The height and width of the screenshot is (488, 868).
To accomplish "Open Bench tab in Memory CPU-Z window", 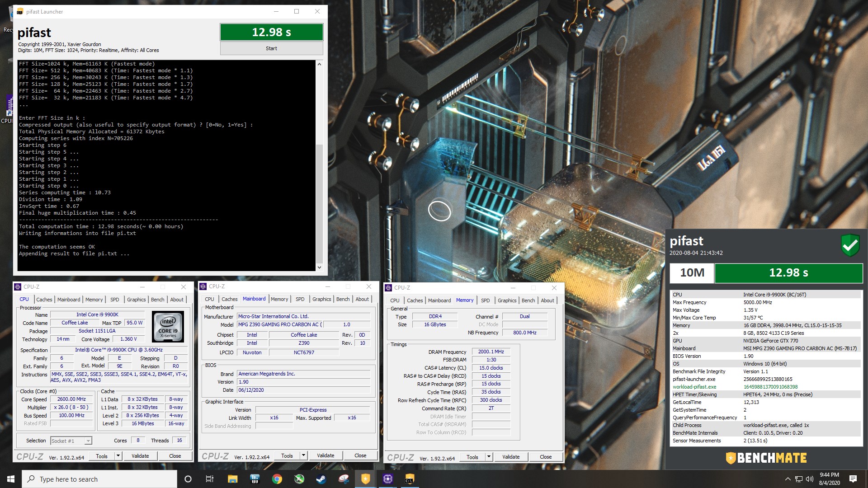I will (x=528, y=300).
